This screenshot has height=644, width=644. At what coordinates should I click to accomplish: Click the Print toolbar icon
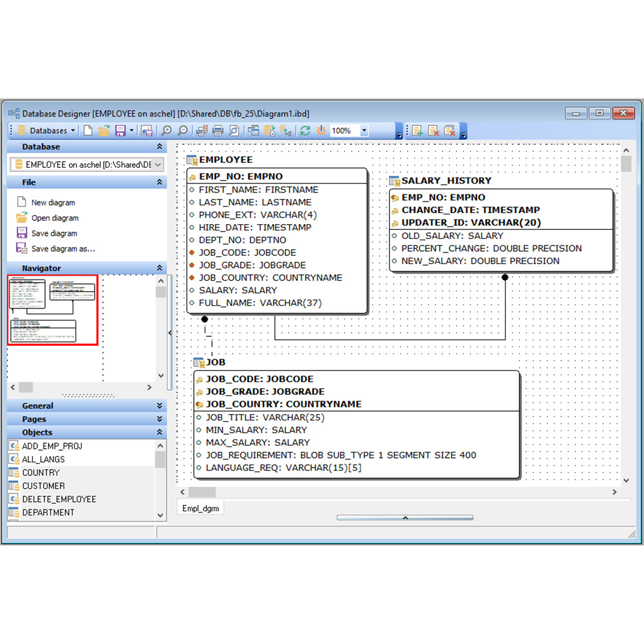218,131
